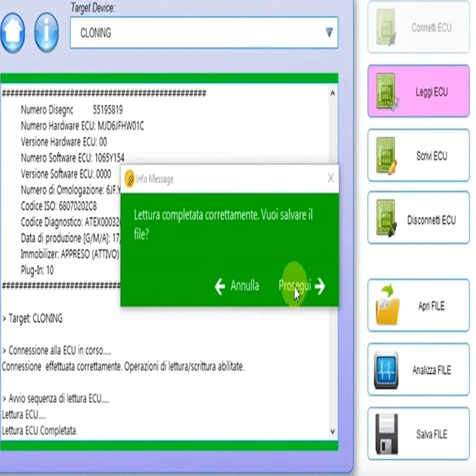476x476 pixels.
Task: Open the Apri FILE folder icon
Action: [x=387, y=305]
